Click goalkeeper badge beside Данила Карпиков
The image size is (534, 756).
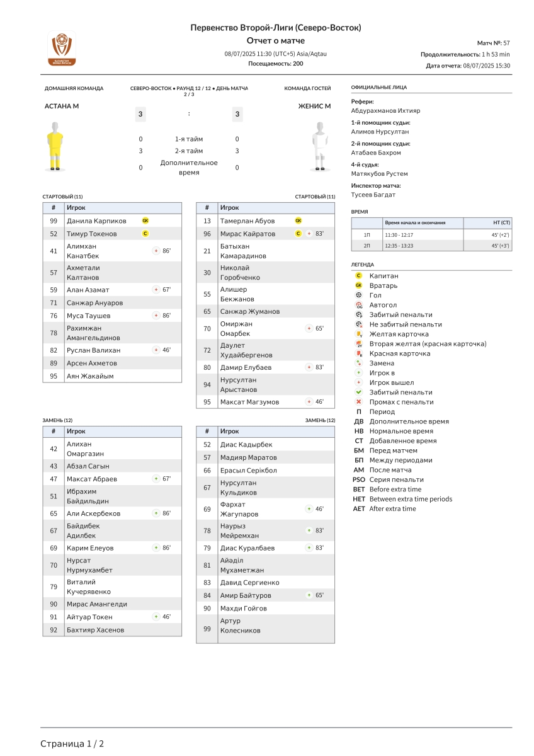145,221
